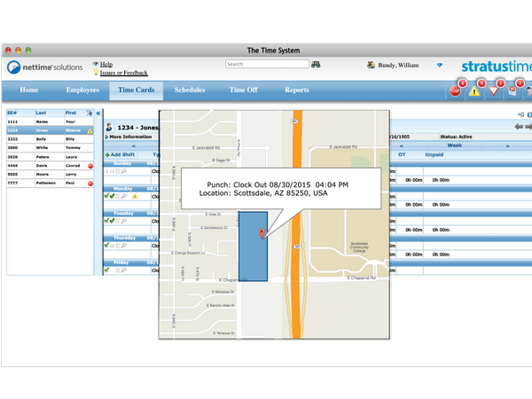Viewport: 532px width, 399px height.
Task: Click the lightbulb icon beside Issues or Feedback
Action: tap(96, 73)
